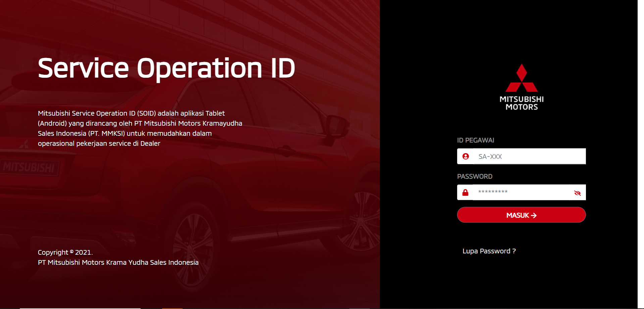Click the ID PEGAWAI label
644x309 pixels.
pyautogui.click(x=476, y=140)
